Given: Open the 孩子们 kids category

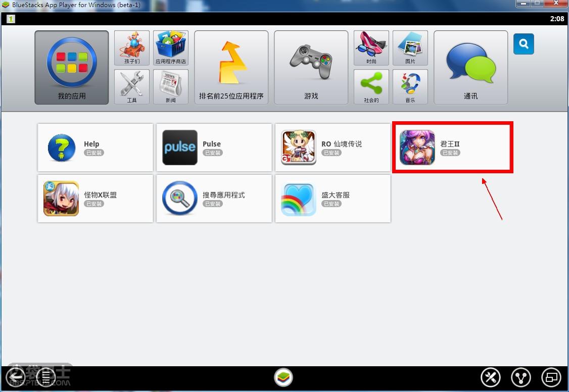Looking at the screenshot, I should click(132, 48).
